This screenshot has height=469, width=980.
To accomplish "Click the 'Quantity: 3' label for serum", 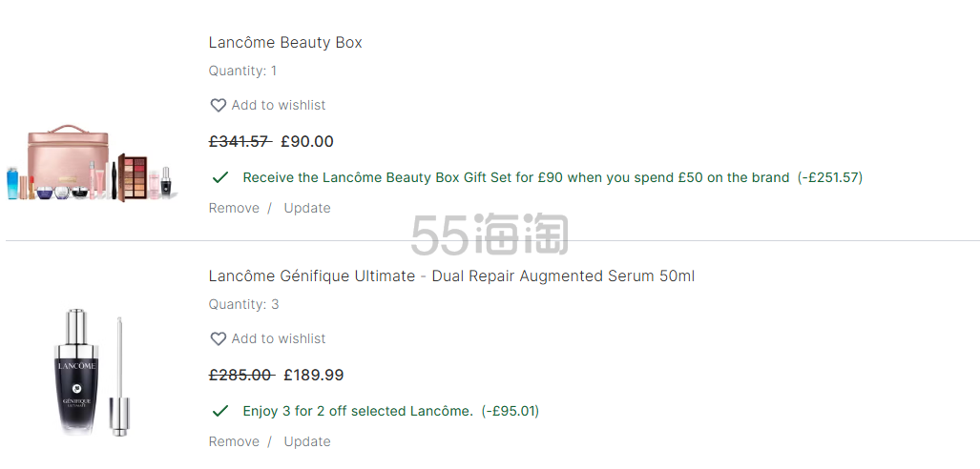I will click(243, 305).
